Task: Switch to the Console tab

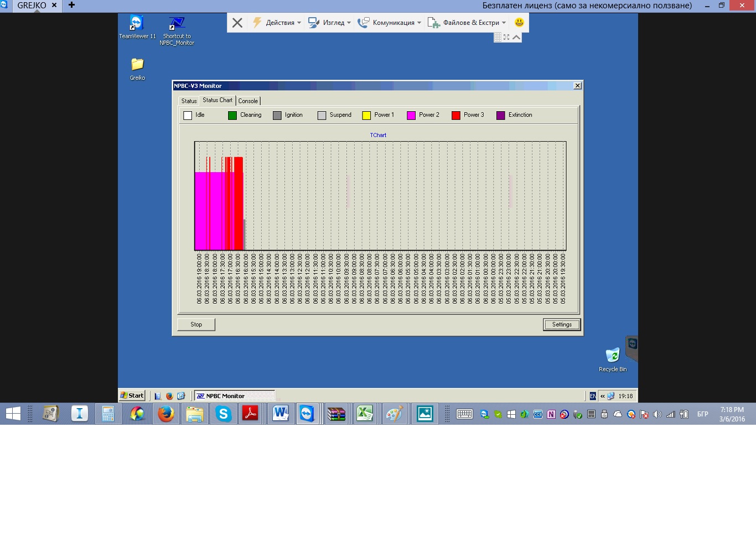Action: click(x=248, y=101)
